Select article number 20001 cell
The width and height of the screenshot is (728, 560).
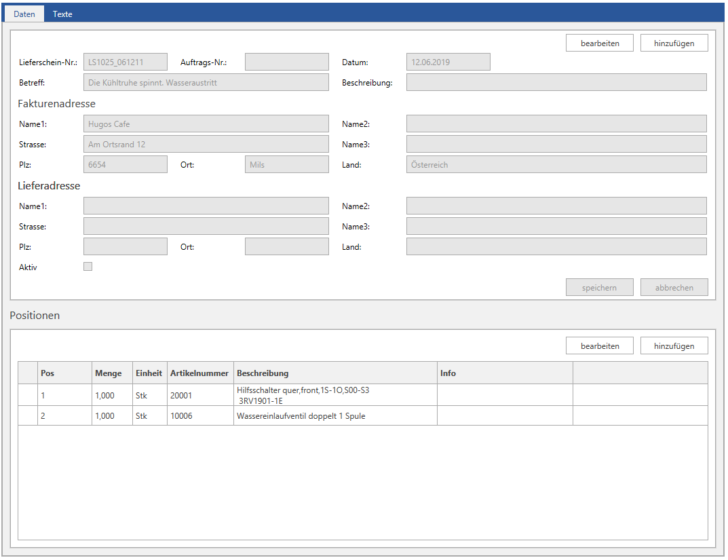coord(201,395)
